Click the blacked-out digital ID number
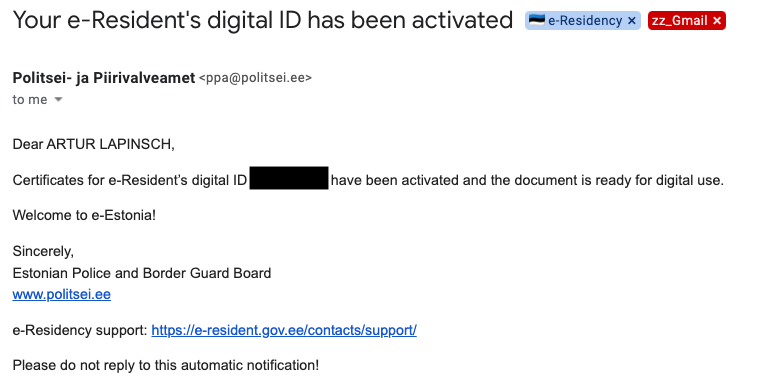Image resolution: width=777 pixels, height=380 pixels. pyautogui.click(x=289, y=178)
